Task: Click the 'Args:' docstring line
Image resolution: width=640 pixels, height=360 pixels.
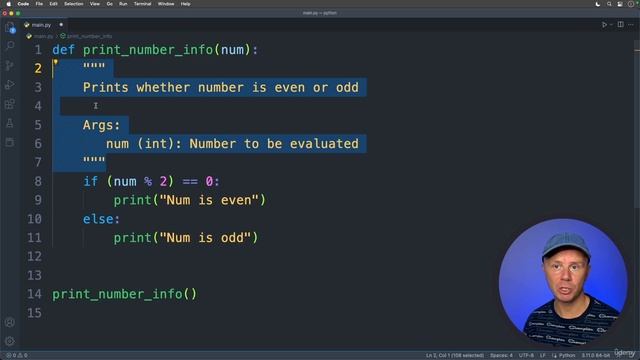Action: (102, 125)
